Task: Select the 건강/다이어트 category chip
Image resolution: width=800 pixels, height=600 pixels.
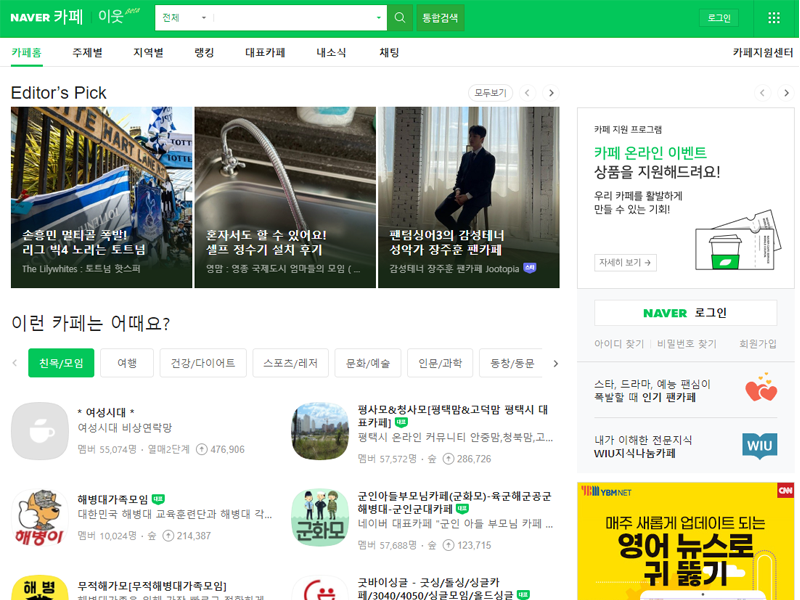Action: click(203, 363)
